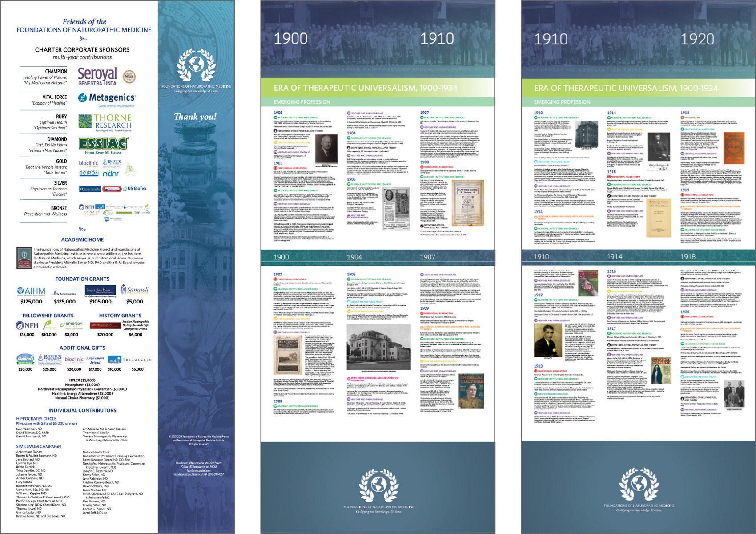Click the "ACADEMIC HOME" heading

(x=82, y=239)
